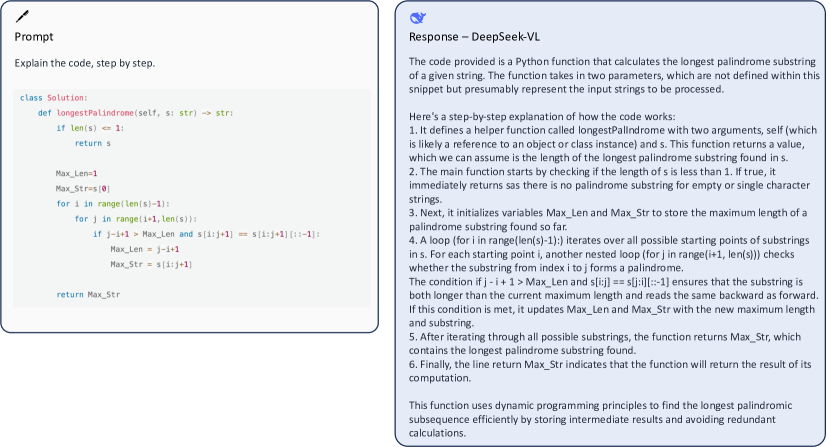Click the 'class Solution:' code line
This screenshot has height=447, width=830.
53,98
